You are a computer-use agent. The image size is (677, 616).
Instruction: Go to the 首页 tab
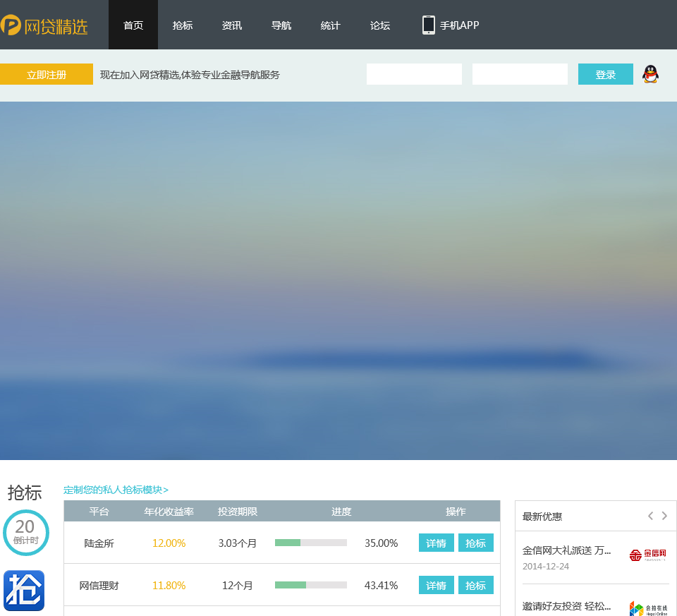point(133,25)
